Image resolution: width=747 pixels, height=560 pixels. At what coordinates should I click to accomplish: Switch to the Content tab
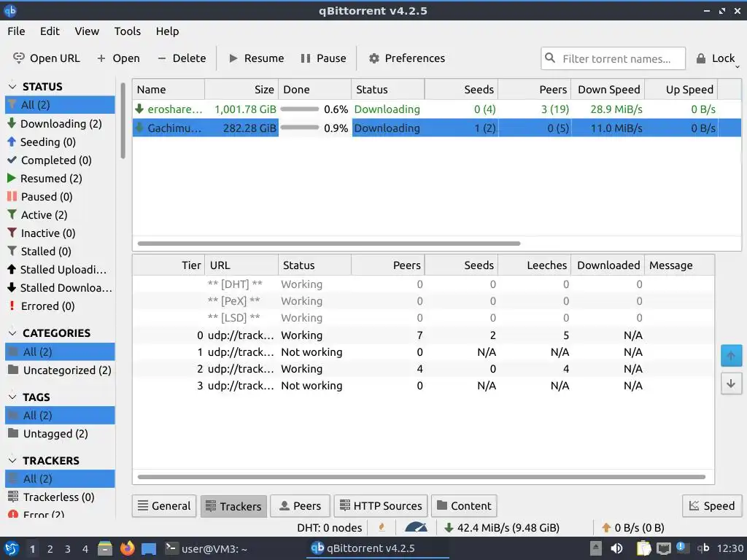tap(464, 506)
